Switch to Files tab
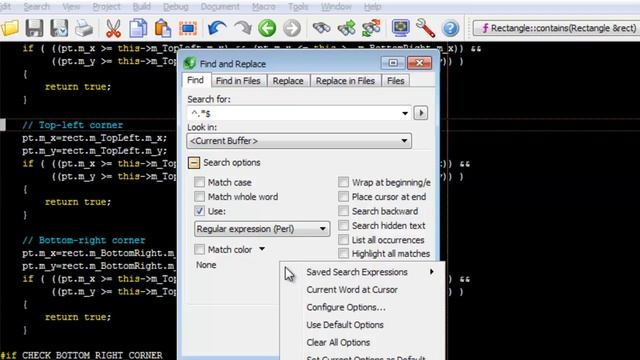The height and width of the screenshot is (360, 640). click(x=396, y=81)
